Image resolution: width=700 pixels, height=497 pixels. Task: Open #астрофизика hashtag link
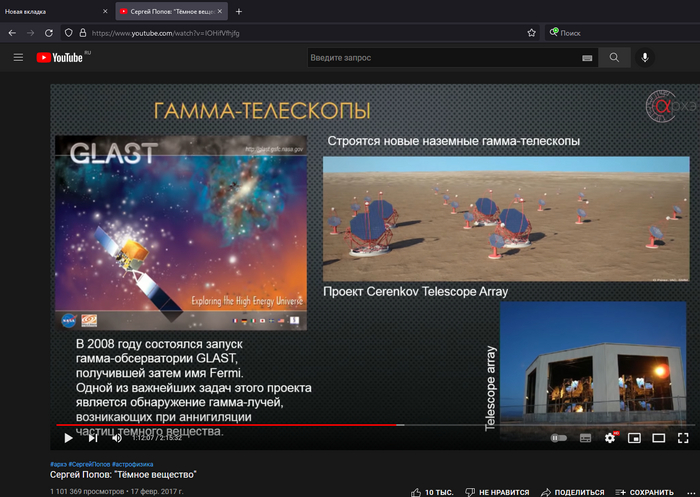pos(132,464)
